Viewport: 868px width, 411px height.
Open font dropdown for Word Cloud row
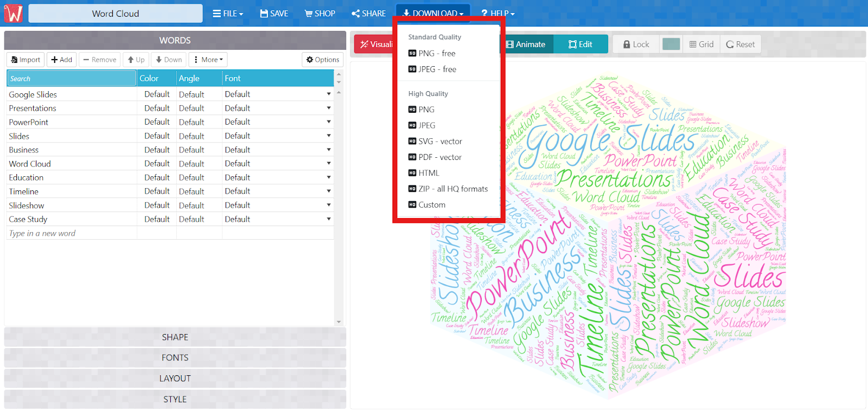pyautogui.click(x=329, y=163)
